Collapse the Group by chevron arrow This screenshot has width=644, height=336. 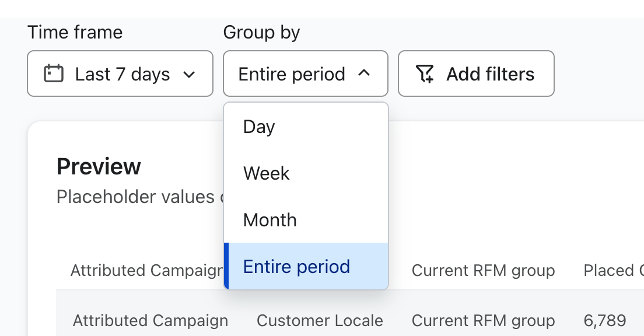[364, 73]
